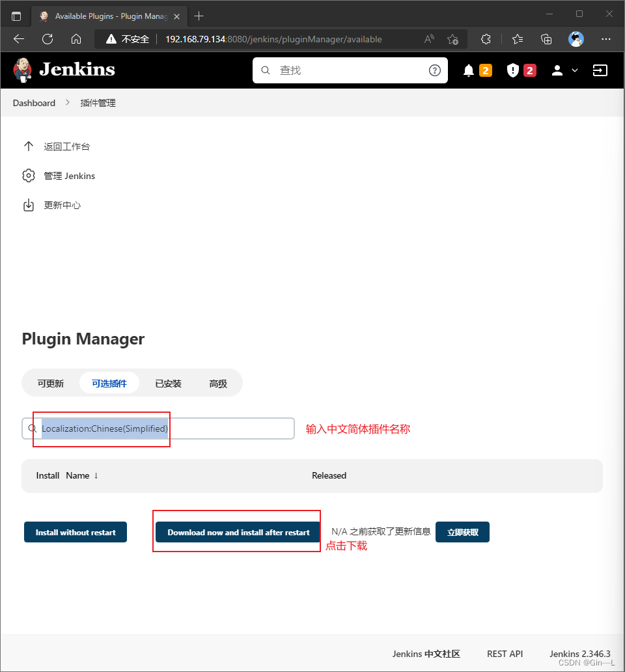Click the log out icon
625x672 pixels.
point(600,70)
